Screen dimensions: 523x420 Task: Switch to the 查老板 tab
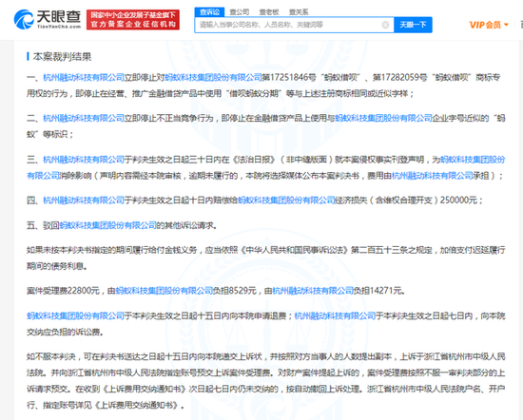pyautogui.click(x=269, y=12)
